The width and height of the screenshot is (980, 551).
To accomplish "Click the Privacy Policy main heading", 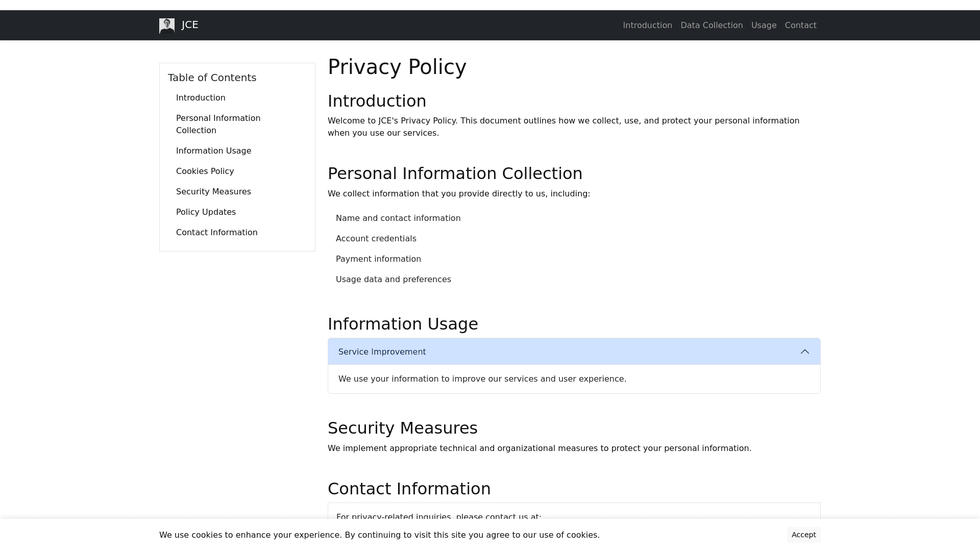I will click(397, 67).
